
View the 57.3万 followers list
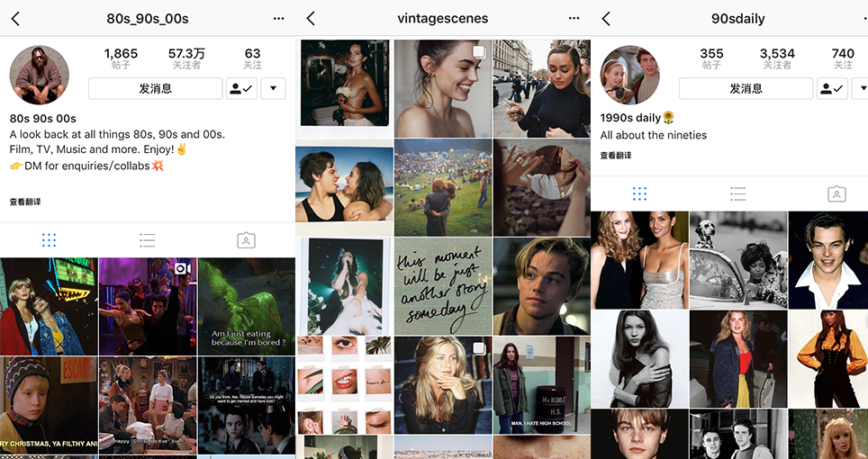(186, 58)
